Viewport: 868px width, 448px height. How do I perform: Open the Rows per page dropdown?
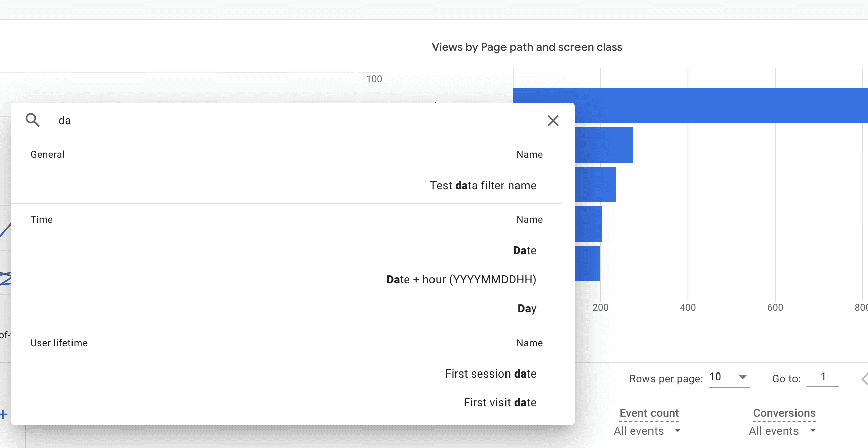pos(729,377)
